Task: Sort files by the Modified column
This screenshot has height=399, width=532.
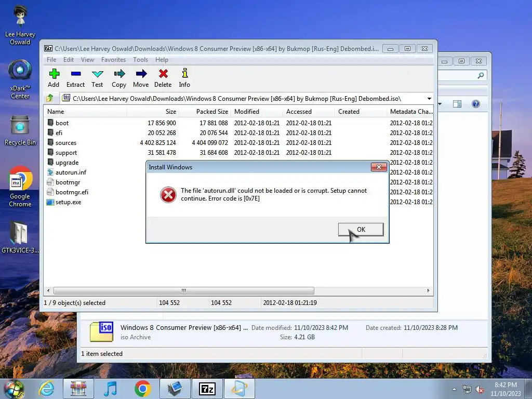Action: 257,112
